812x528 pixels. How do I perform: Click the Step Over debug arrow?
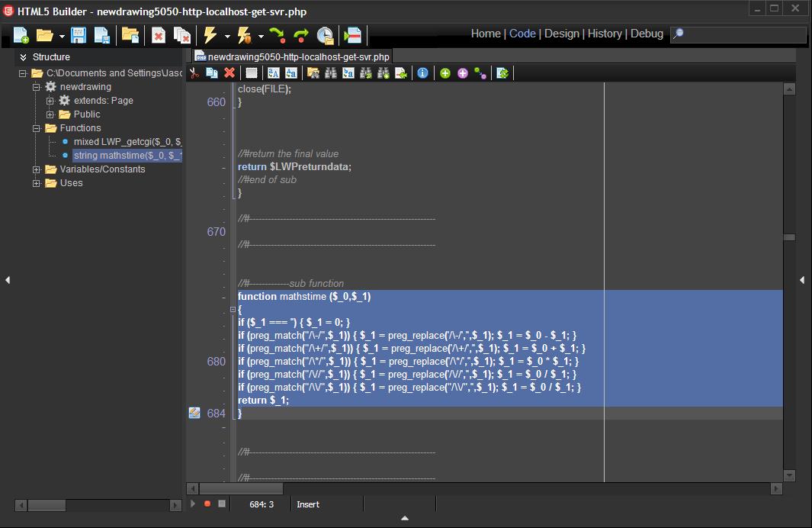(301, 35)
